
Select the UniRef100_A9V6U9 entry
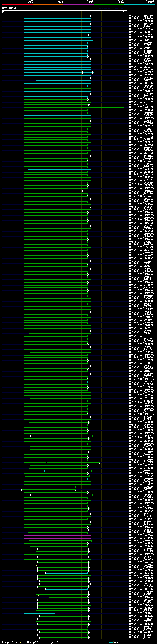[141, 86]
